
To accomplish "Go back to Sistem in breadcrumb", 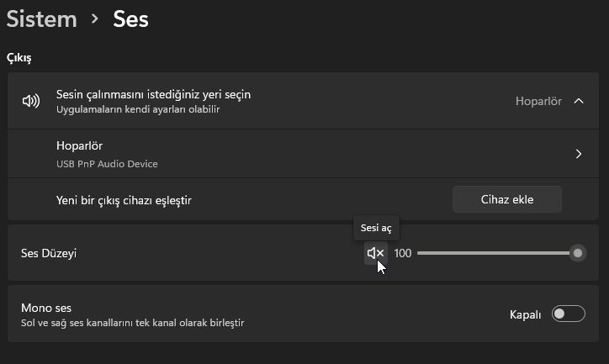I will [x=42, y=19].
